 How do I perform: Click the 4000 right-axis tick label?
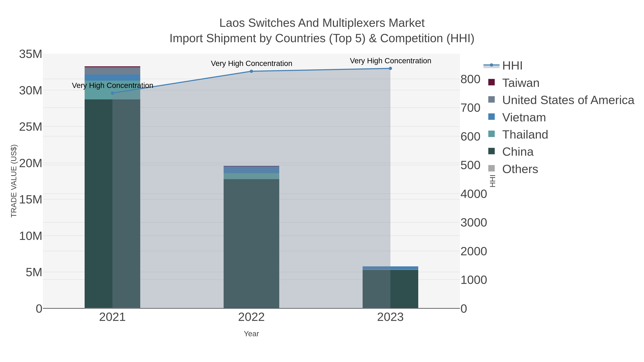[474, 194]
